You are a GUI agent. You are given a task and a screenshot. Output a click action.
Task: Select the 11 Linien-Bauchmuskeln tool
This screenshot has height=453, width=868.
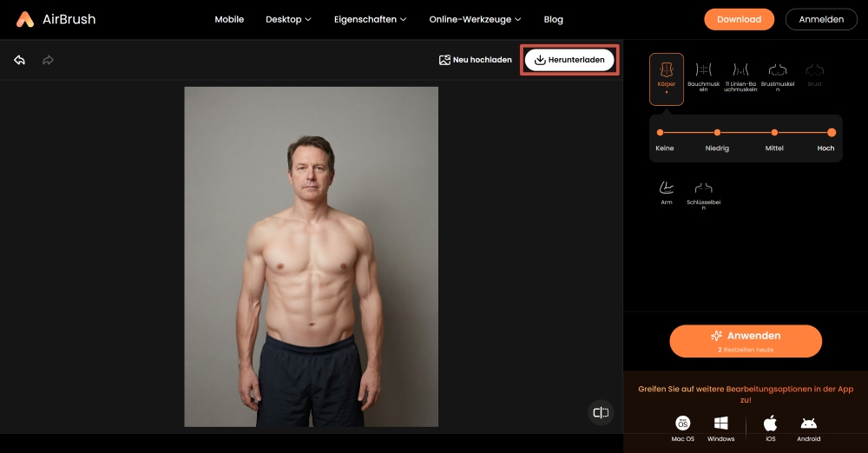(740, 77)
